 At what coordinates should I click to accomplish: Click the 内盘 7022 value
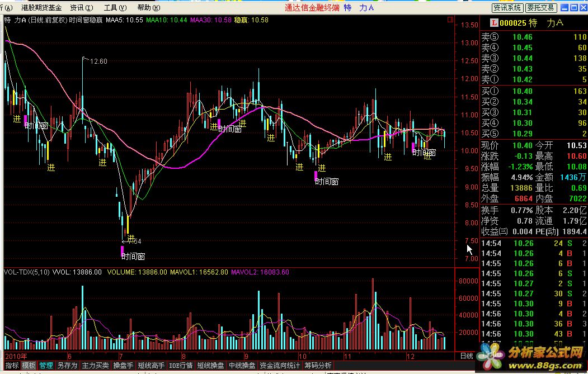pyautogui.click(x=577, y=198)
